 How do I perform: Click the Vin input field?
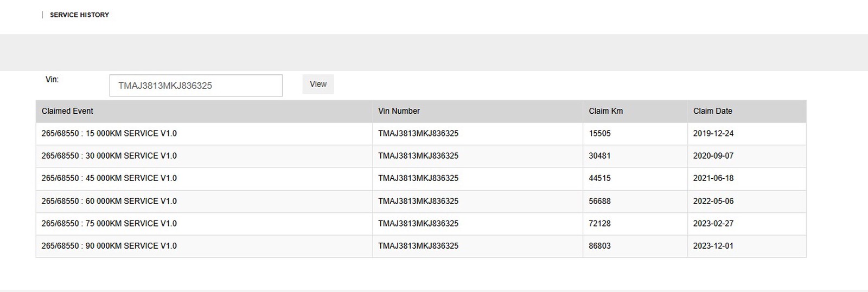(196, 86)
